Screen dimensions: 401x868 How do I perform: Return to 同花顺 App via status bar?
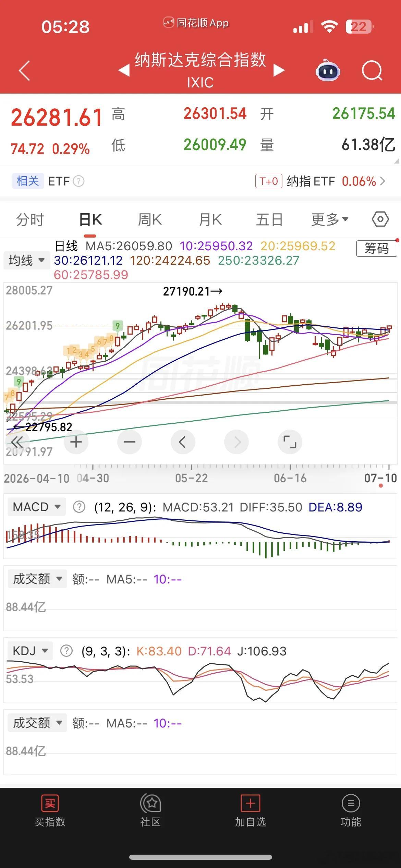coord(196,23)
